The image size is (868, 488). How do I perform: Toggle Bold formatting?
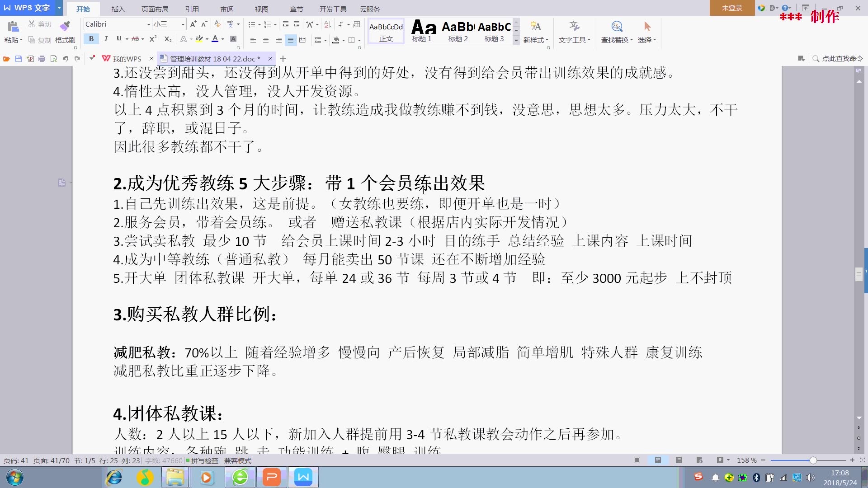point(91,39)
